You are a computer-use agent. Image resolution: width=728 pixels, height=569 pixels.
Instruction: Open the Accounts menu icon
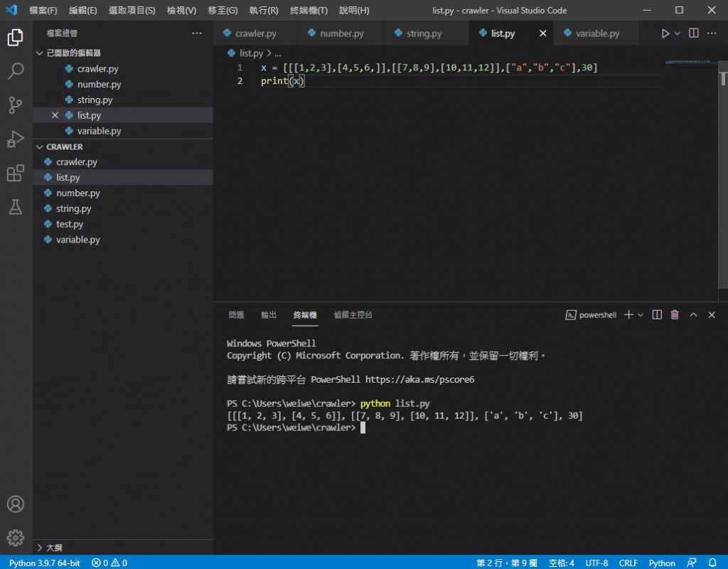point(16,504)
